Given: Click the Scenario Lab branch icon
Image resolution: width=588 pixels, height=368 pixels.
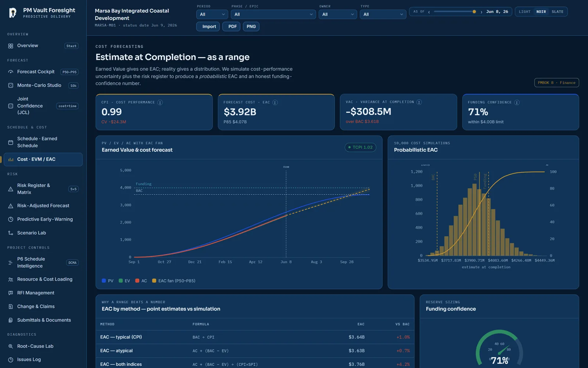Looking at the screenshot, I should point(11,233).
